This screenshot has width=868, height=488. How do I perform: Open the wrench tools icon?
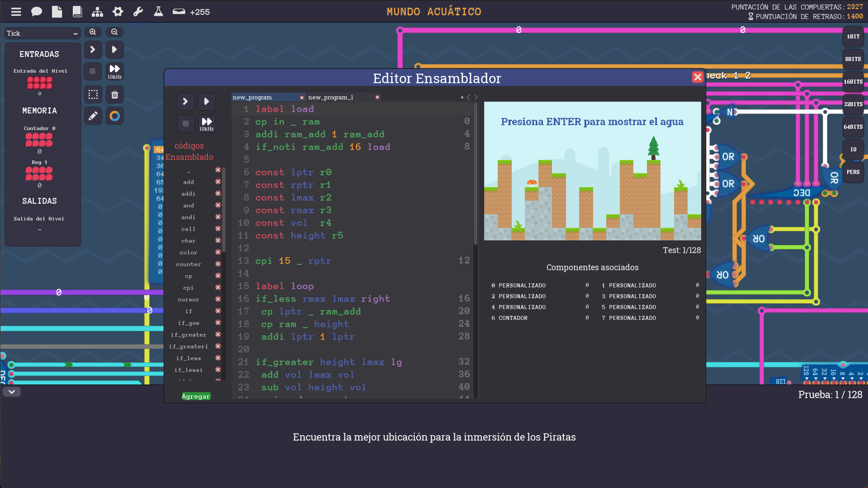(138, 11)
